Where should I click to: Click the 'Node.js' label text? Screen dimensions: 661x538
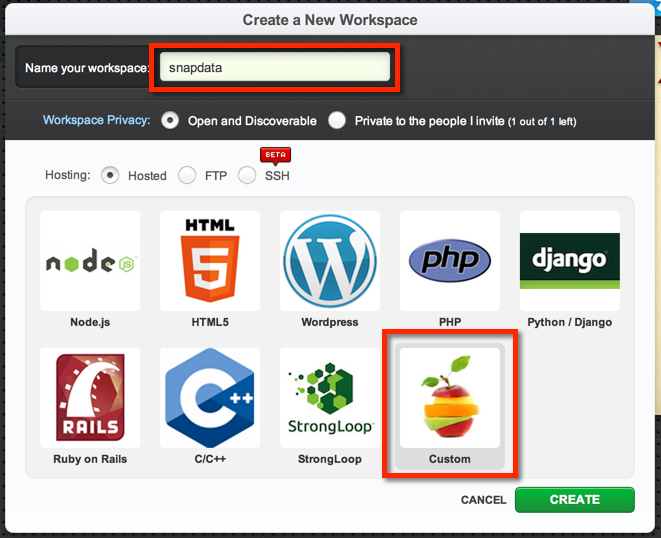click(90, 323)
